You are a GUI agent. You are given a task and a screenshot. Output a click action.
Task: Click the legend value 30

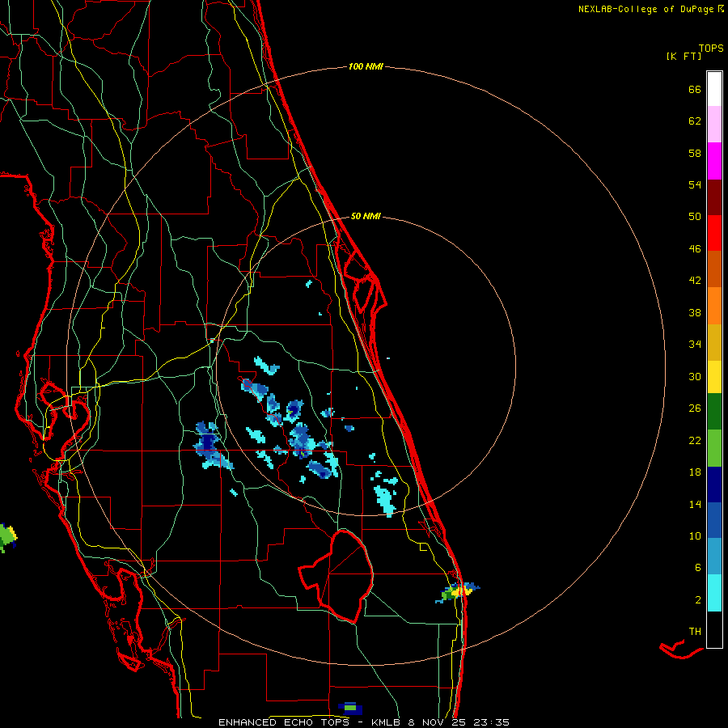tap(695, 376)
